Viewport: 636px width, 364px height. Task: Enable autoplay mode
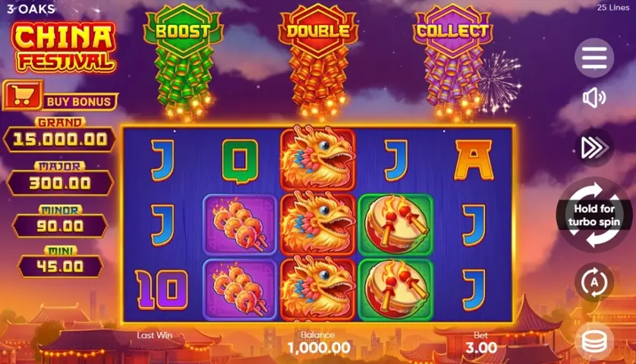click(594, 282)
